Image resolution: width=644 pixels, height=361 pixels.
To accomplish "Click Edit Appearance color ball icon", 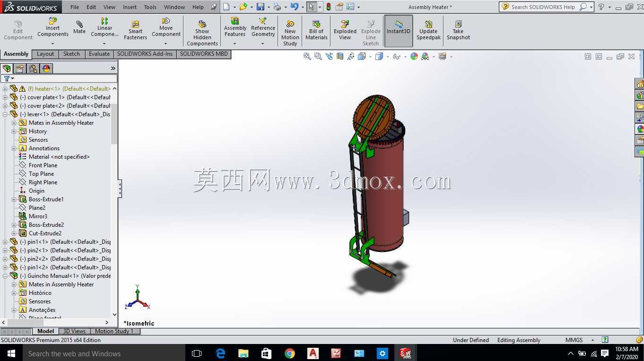I will (x=414, y=56).
